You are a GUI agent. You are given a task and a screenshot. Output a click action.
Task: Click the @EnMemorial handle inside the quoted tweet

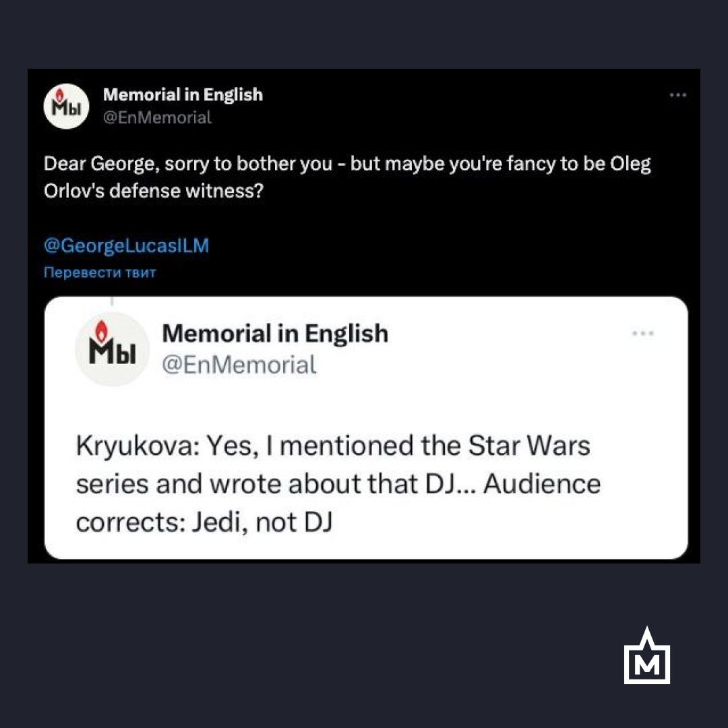click(x=239, y=365)
